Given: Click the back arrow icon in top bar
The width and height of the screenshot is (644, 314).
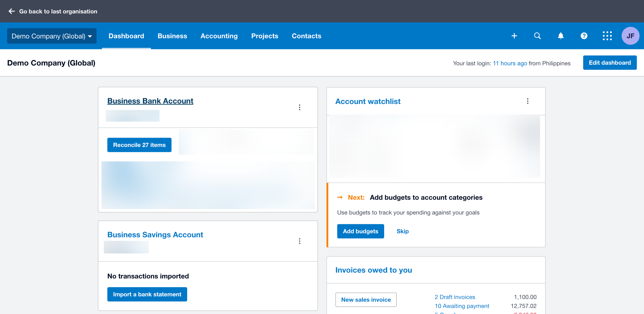Looking at the screenshot, I should click(12, 11).
